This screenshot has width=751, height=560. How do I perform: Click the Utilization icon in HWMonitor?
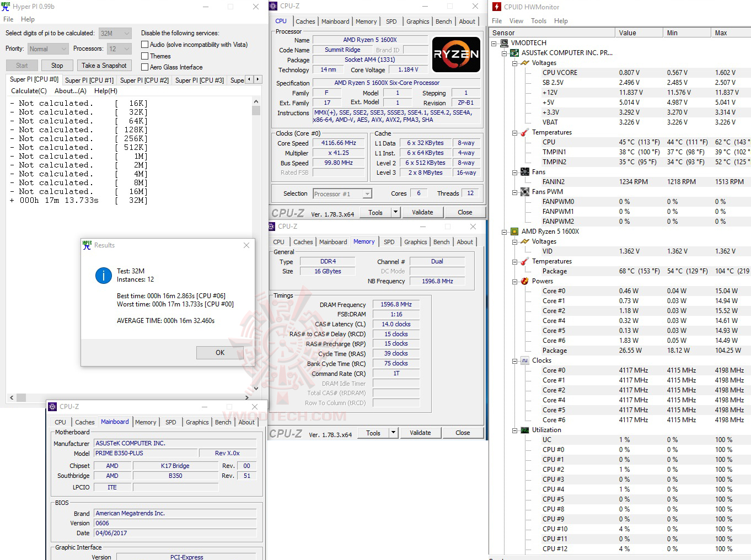point(524,430)
